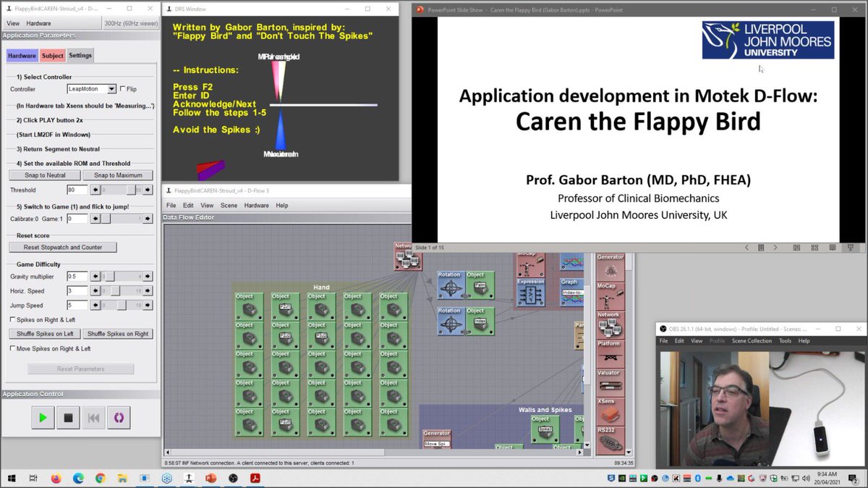Click the 300Hz (60Hz viewer) button

coord(130,23)
